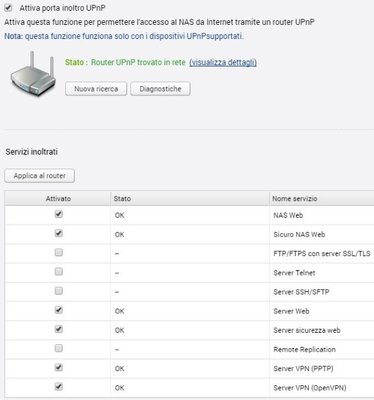
Task: Enable the Remote Replication checkbox
Action: click(x=59, y=349)
